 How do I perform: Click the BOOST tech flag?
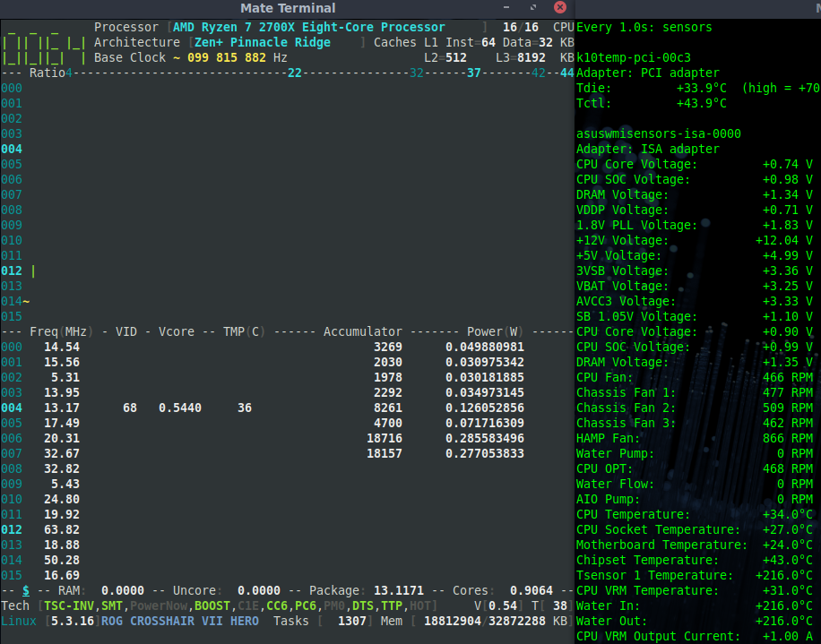point(212,605)
